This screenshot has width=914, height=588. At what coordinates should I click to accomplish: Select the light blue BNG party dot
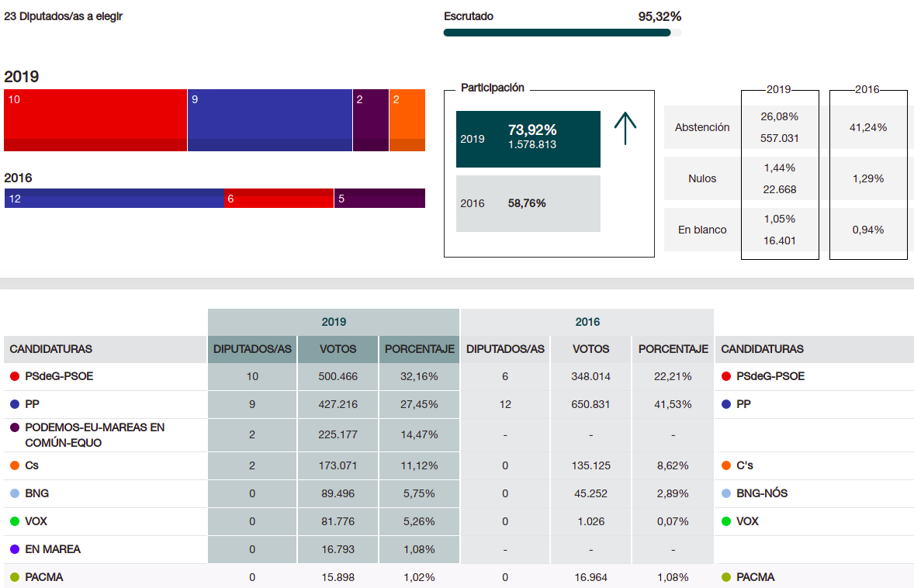pos(12,493)
